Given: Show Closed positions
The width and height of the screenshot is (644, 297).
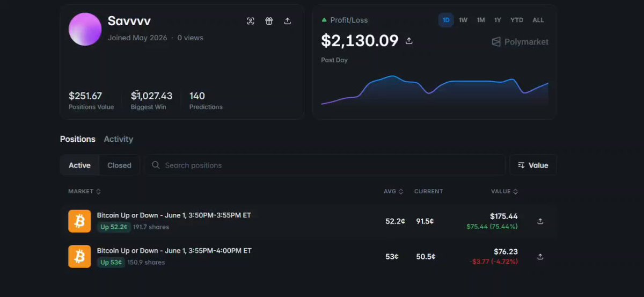Looking at the screenshot, I should [x=119, y=165].
